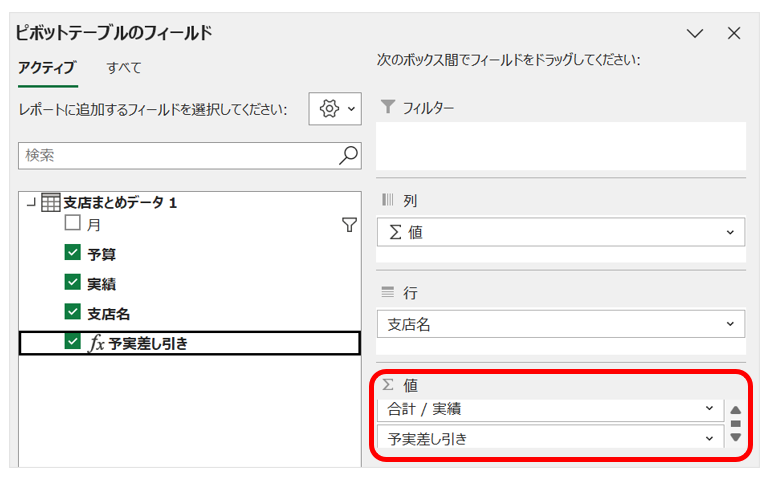Switch to the すべて tab

(124, 68)
